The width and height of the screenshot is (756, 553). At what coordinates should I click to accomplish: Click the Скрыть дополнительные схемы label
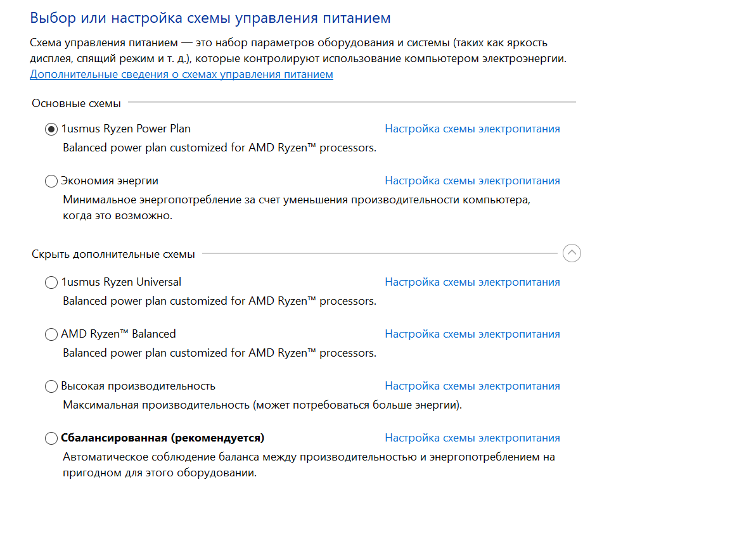pos(113,254)
